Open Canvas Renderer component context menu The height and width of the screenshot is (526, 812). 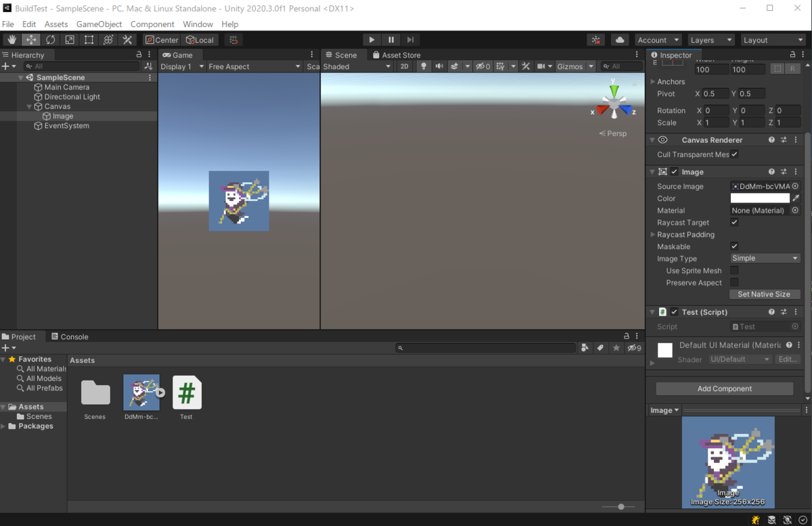pos(796,140)
